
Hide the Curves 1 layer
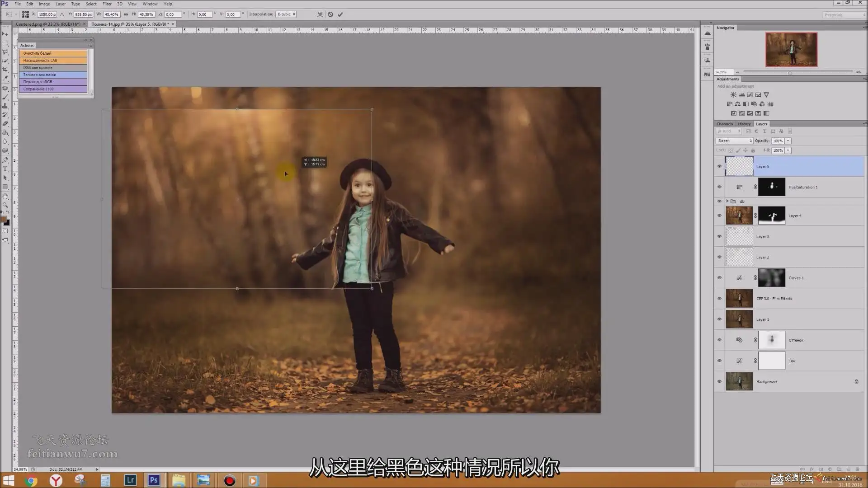tap(719, 278)
